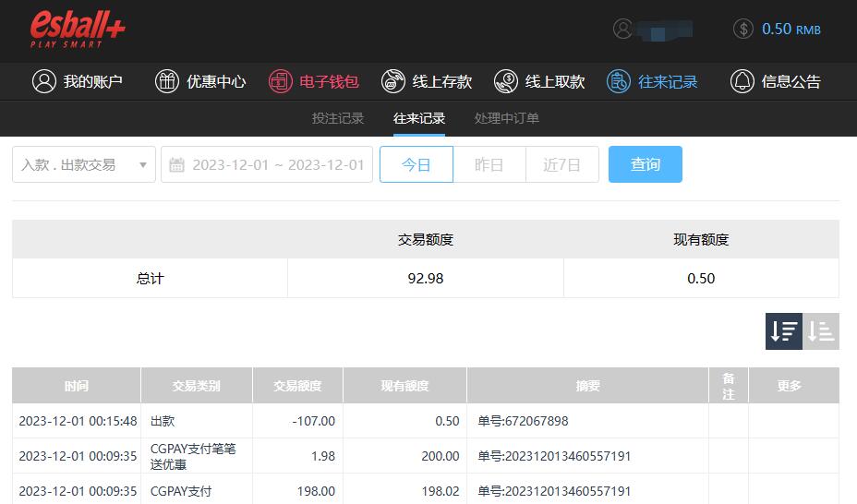Select 近7日 quick filter
This screenshot has width=857, height=504.
[x=561, y=164]
